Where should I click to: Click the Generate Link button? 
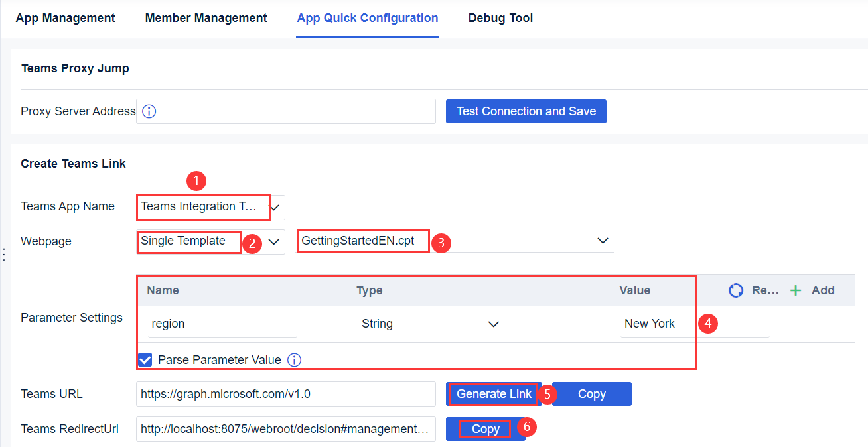click(494, 394)
